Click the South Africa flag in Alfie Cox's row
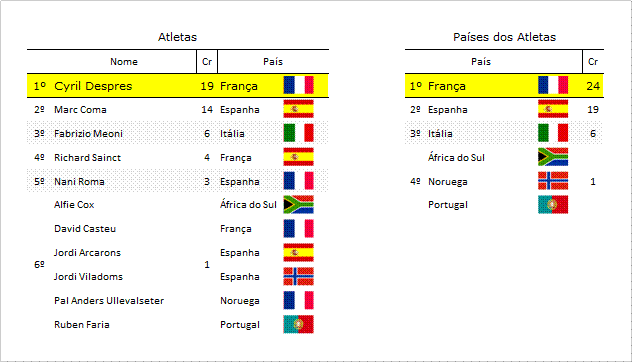 298,205
